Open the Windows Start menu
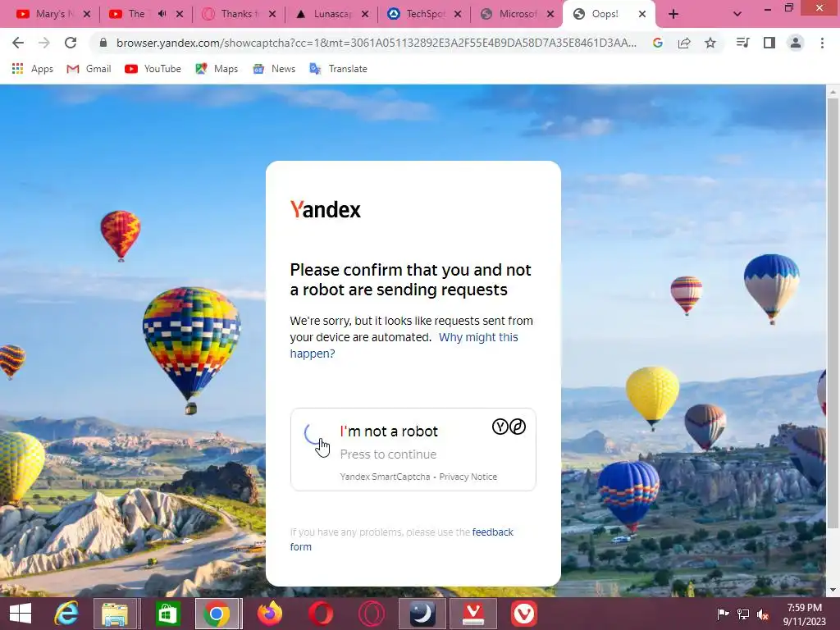Screen dimensions: 840x630 tap(21, 614)
